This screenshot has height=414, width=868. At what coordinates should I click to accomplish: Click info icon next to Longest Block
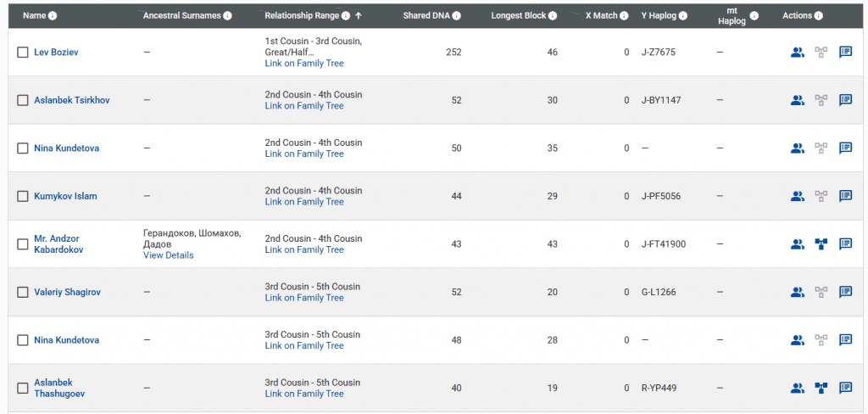coord(553,16)
